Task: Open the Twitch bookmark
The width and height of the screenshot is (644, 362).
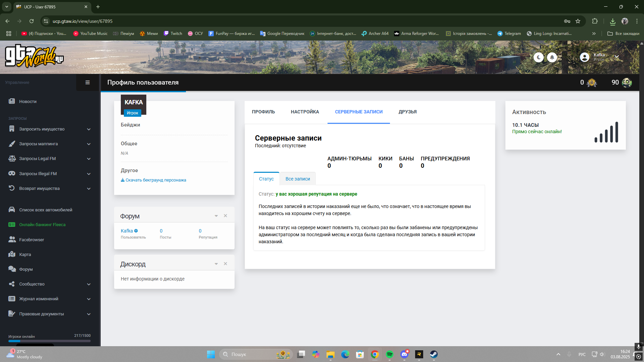Action: 173,34
